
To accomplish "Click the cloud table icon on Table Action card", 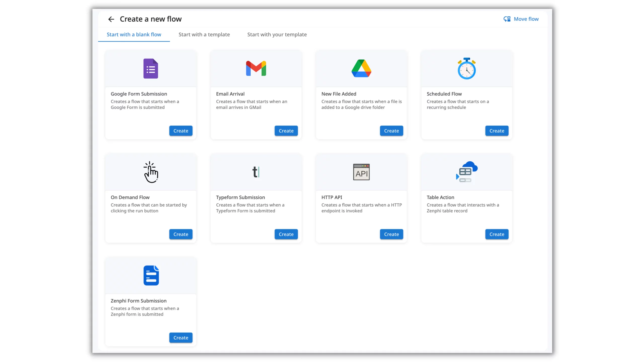I will (466, 172).
